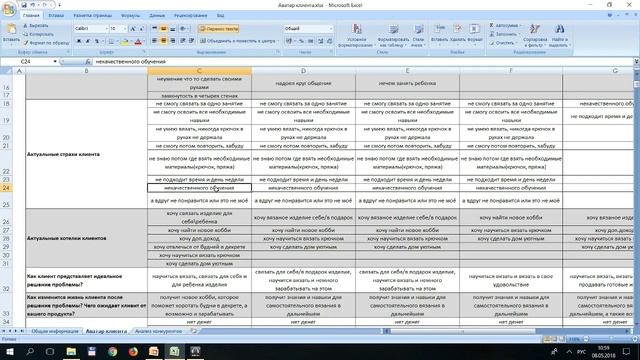
Task: Switch to the Рецензирование ribbon tab
Action: pos(191,16)
